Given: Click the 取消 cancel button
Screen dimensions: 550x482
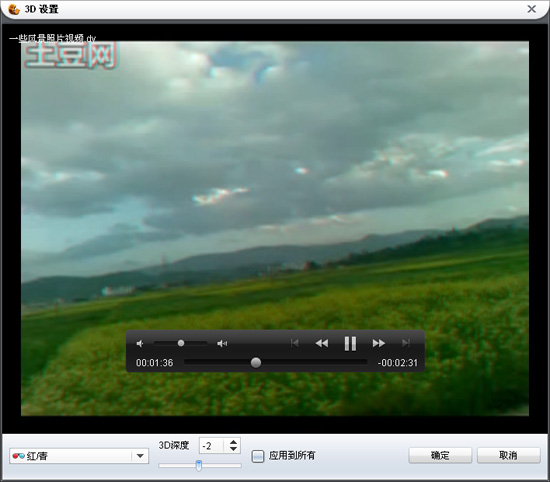Looking at the screenshot, I should (x=508, y=455).
